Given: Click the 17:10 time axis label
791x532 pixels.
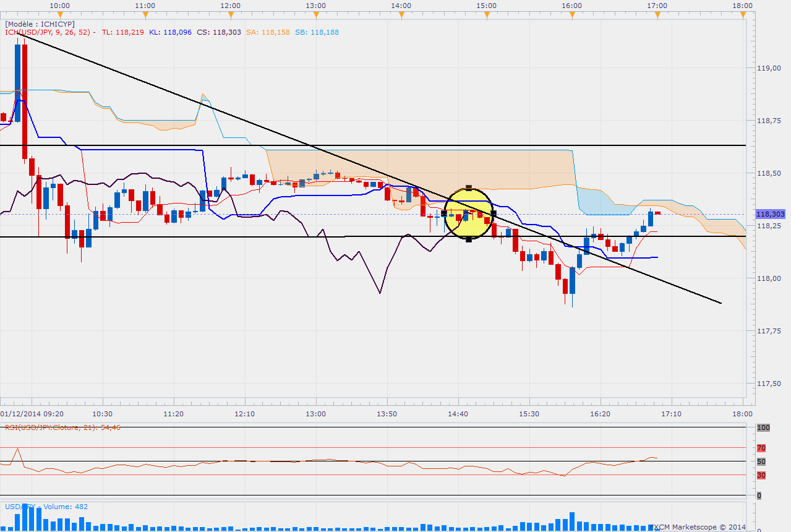Looking at the screenshot, I should [x=672, y=413].
